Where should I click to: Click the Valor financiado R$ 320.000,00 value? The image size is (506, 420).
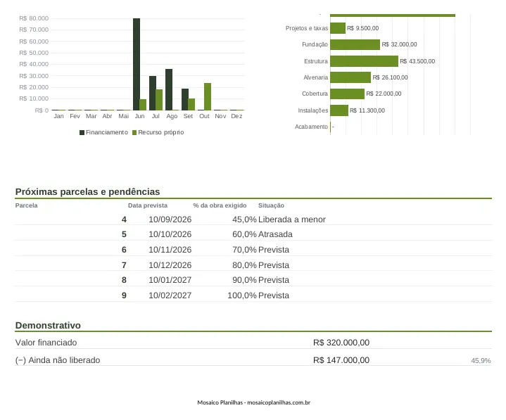coord(341,343)
